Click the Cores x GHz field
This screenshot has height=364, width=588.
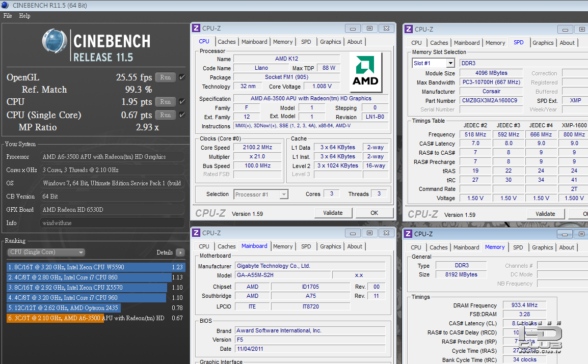coord(112,170)
